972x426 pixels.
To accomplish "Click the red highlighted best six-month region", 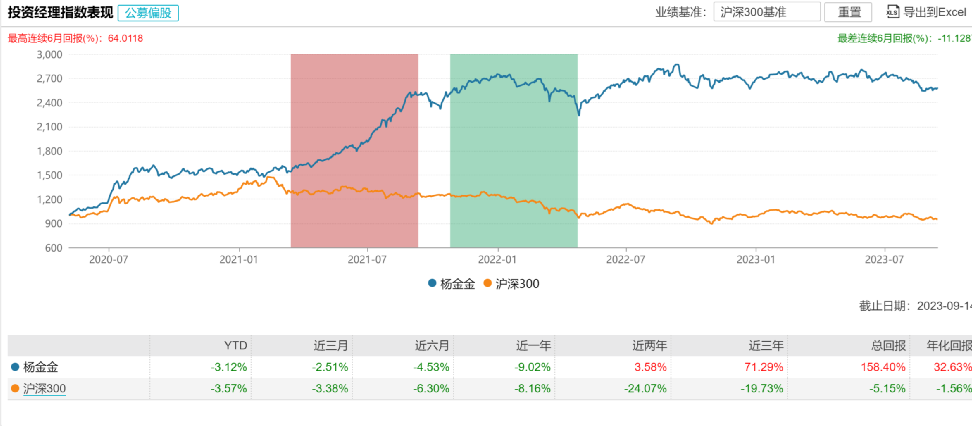I will point(354,150).
